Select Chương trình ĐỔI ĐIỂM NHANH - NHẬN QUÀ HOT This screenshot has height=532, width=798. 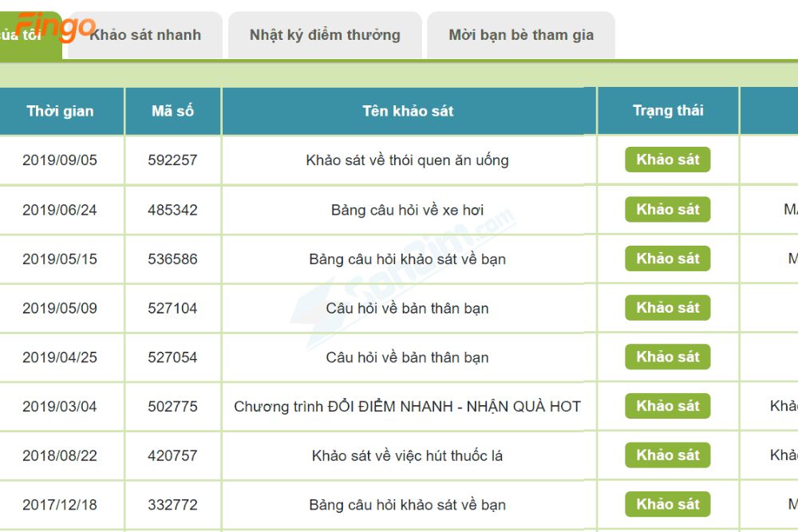pos(407,406)
